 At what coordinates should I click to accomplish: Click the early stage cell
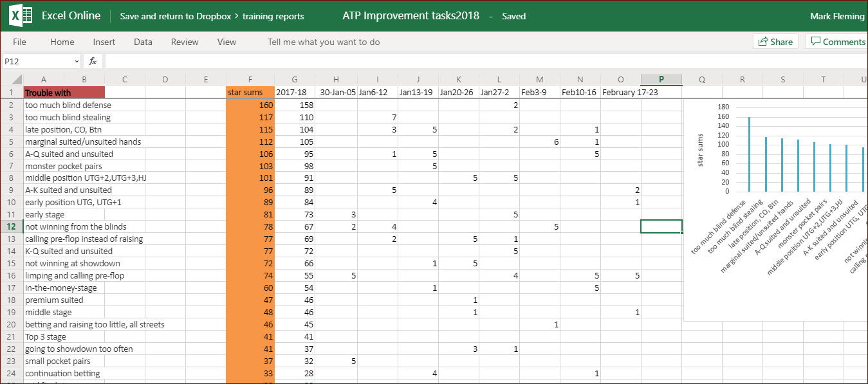point(45,214)
